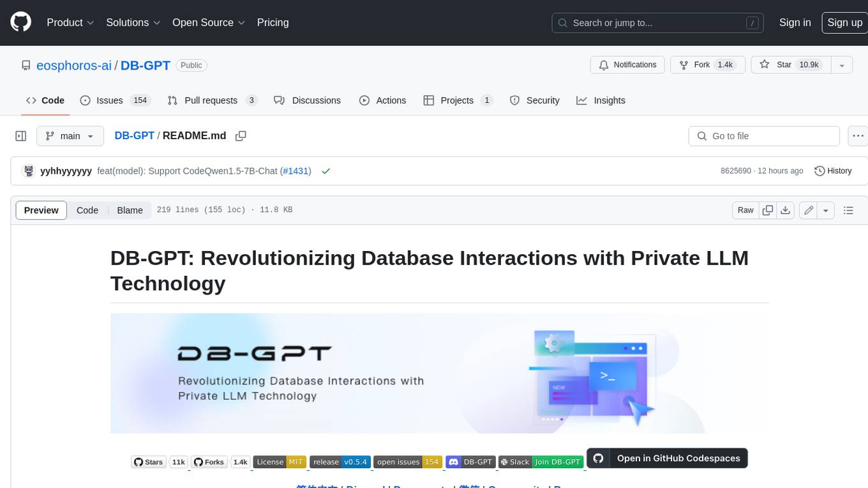Screen dimensions: 868x488
Task: Expand the file tree side panel
Action: 20,136
